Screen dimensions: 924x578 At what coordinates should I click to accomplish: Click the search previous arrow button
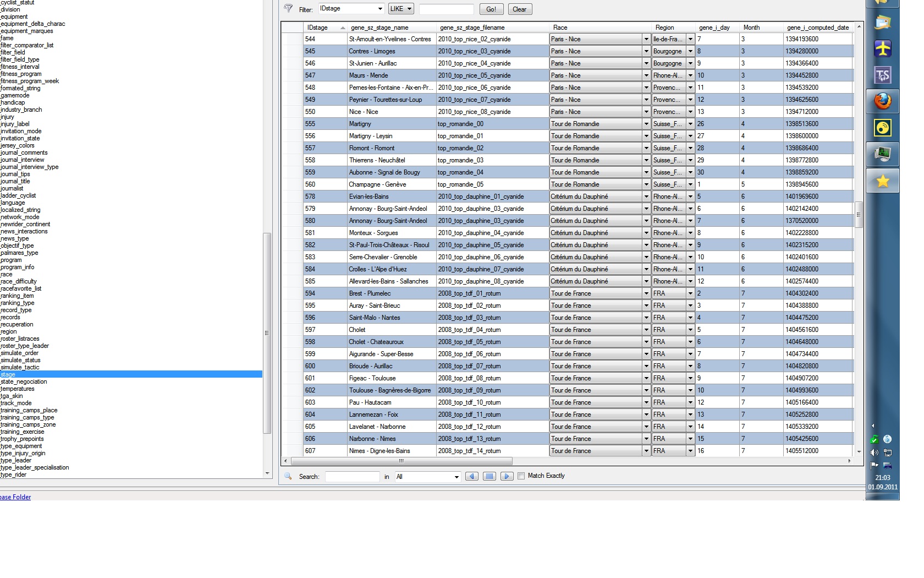pos(471,476)
